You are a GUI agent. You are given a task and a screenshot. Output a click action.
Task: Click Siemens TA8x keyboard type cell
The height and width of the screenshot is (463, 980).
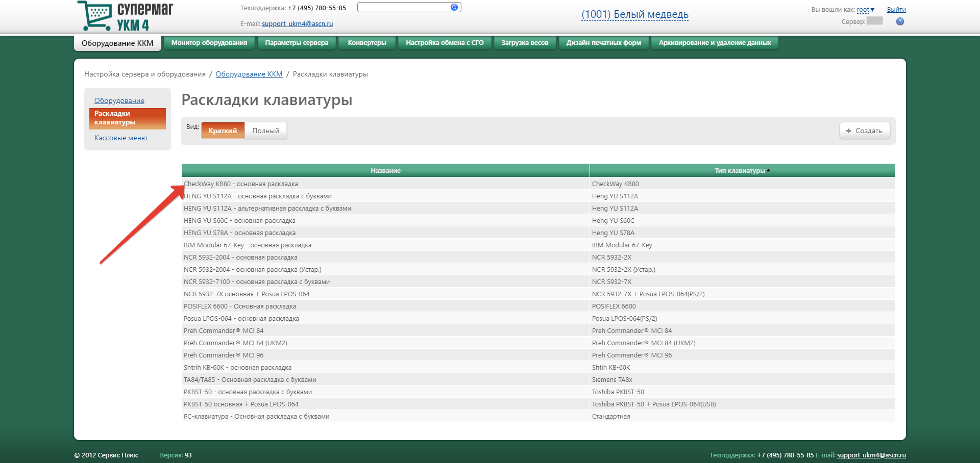(742, 379)
